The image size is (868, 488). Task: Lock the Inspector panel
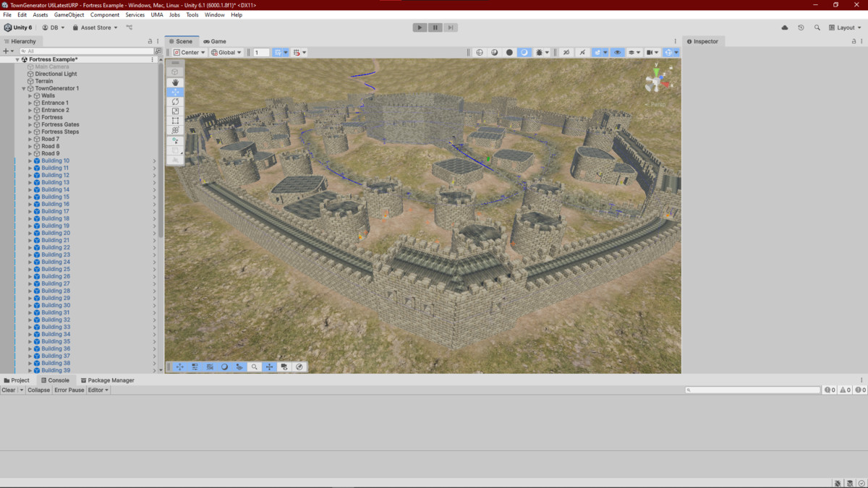point(853,41)
